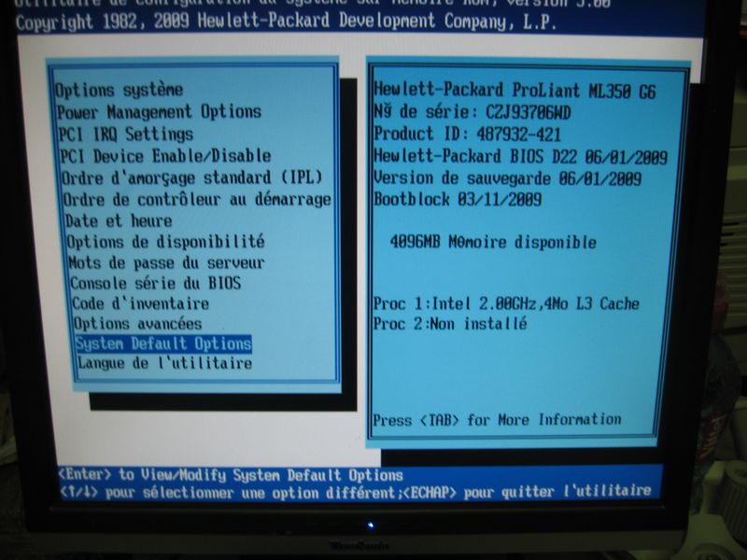The width and height of the screenshot is (747, 560).
Task: Select the Proc 1: Intel 2.00GHz line
Action: point(506,303)
